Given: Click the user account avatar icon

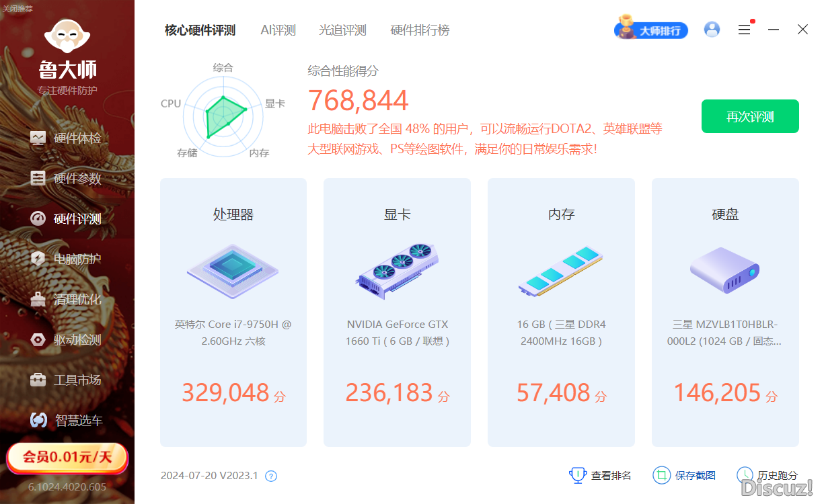Looking at the screenshot, I should pyautogui.click(x=712, y=30).
